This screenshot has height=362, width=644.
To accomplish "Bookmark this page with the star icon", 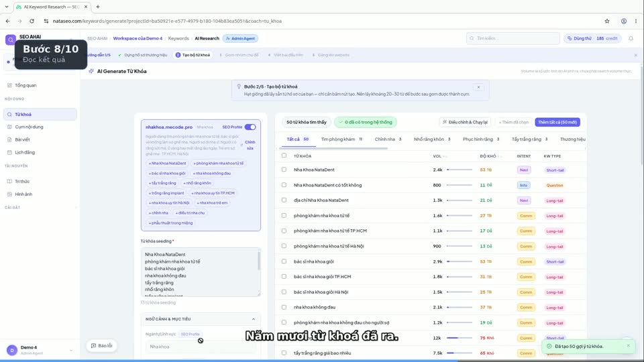I will 607,21.
